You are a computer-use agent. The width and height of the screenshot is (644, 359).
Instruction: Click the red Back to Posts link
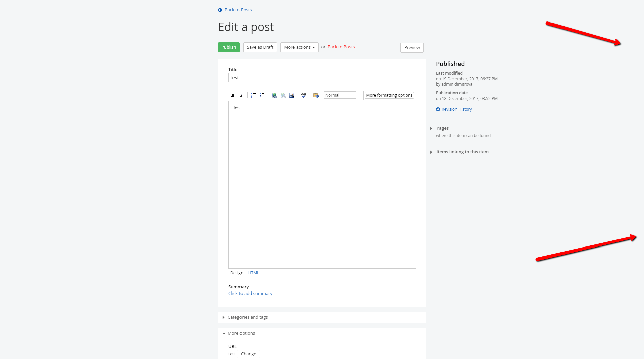pyautogui.click(x=341, y=47)
